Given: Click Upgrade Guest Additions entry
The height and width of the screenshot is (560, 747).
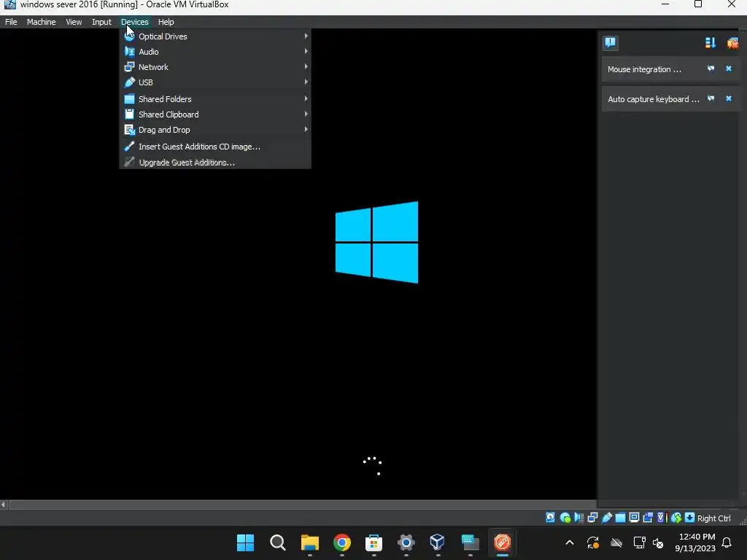Looking at the screenshot, I should (215, 163).
